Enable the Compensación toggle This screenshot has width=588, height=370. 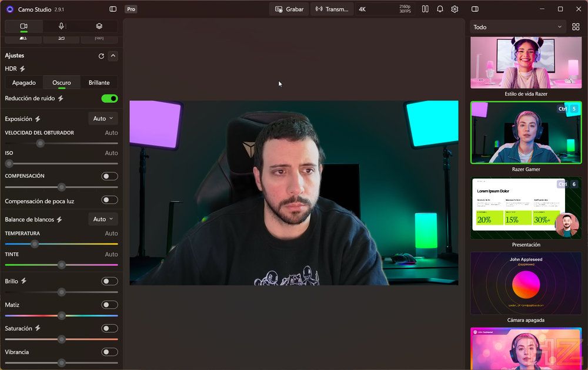click(x=109, y=176)
